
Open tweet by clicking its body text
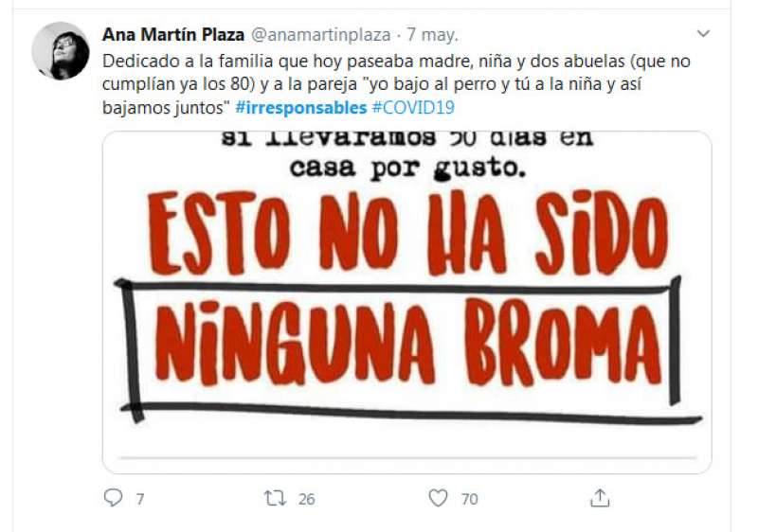pyautogui.click(x=396, y=84)
